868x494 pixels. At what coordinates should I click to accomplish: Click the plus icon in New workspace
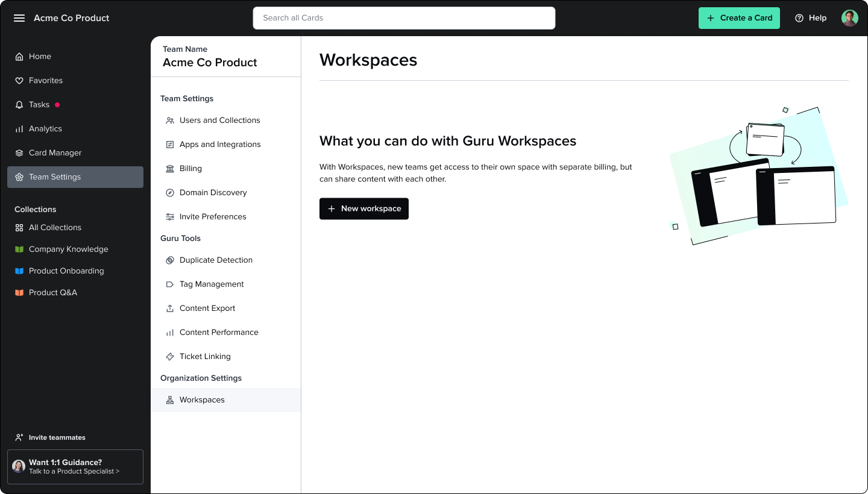[x=331, y=208]
